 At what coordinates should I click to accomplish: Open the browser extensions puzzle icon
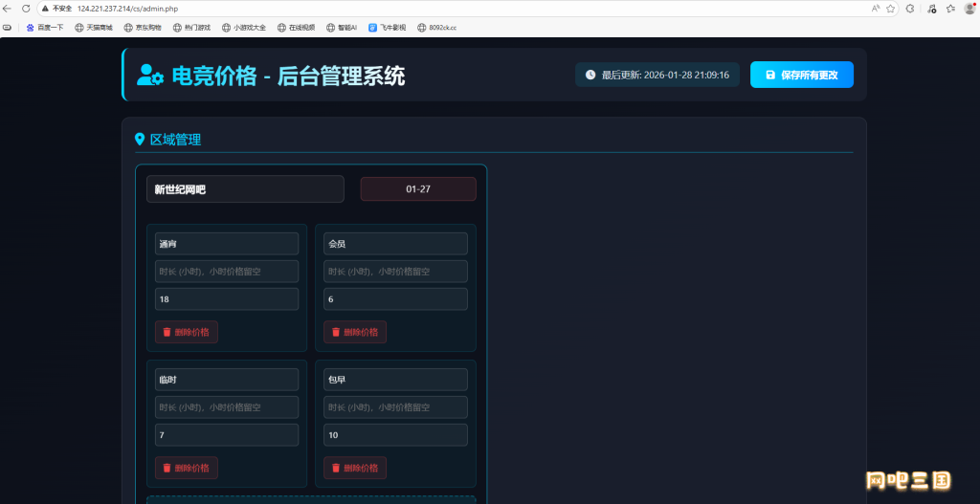(x=911, y=9)
